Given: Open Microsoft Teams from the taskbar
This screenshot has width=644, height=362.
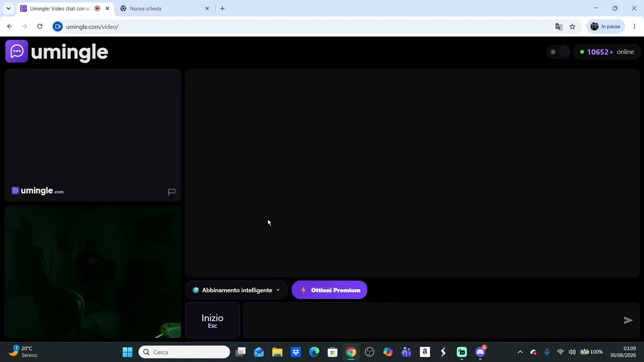Looking at the screenshot, I should pos(407,352).
